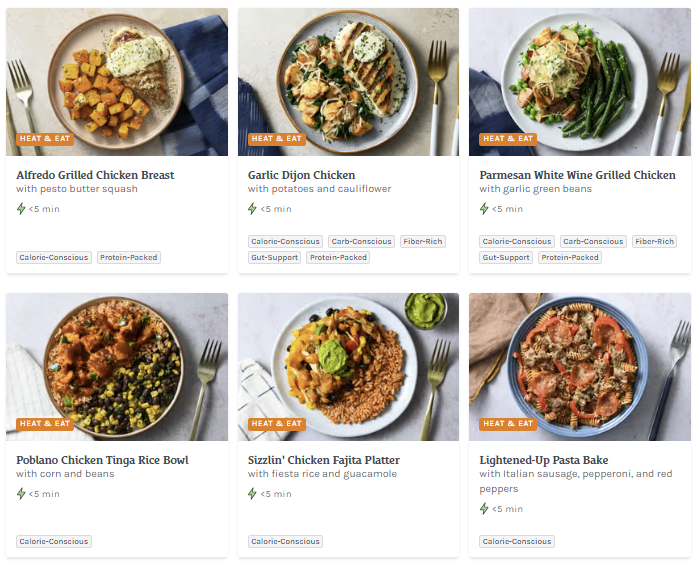Click the Garlic Dijon Chicken dish photo
This screenshot has height=565, width=698.
pyautogui.click(x=348, y=82)
